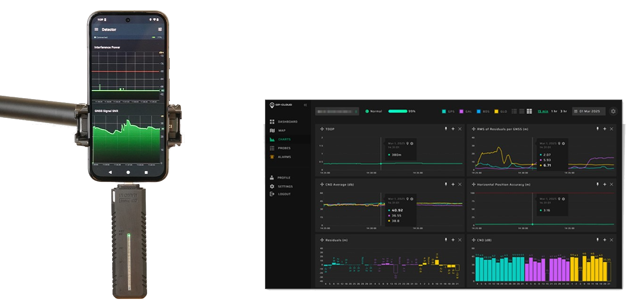Image resolution: width=644 pixels, height=307 pixels.
Task: Open Detector filter settings sliders icon
Action: (x=160, y=29)
